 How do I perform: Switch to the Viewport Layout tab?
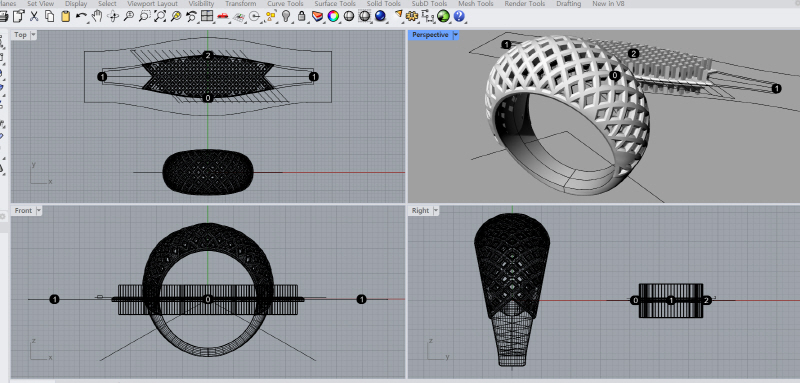pos(153,4)
